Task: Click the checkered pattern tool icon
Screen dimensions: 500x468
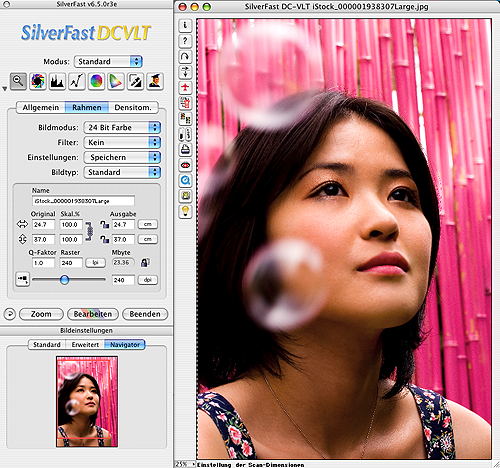Action: [x=185, y=119]
